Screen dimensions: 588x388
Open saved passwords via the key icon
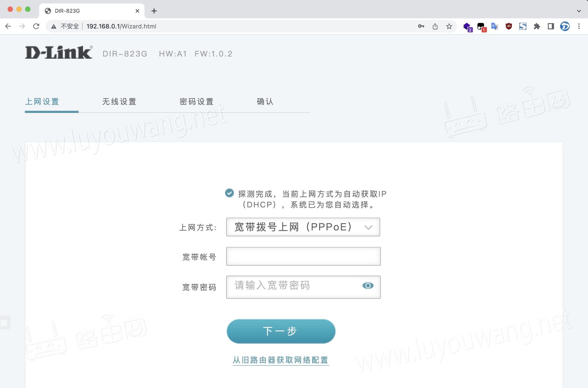[x=421, y=26]
